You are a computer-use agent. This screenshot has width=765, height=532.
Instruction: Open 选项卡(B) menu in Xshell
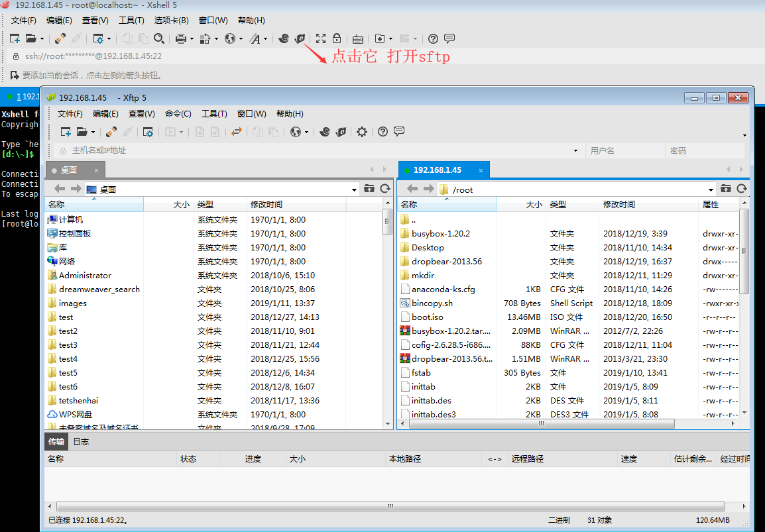click(x=171, y=21)
